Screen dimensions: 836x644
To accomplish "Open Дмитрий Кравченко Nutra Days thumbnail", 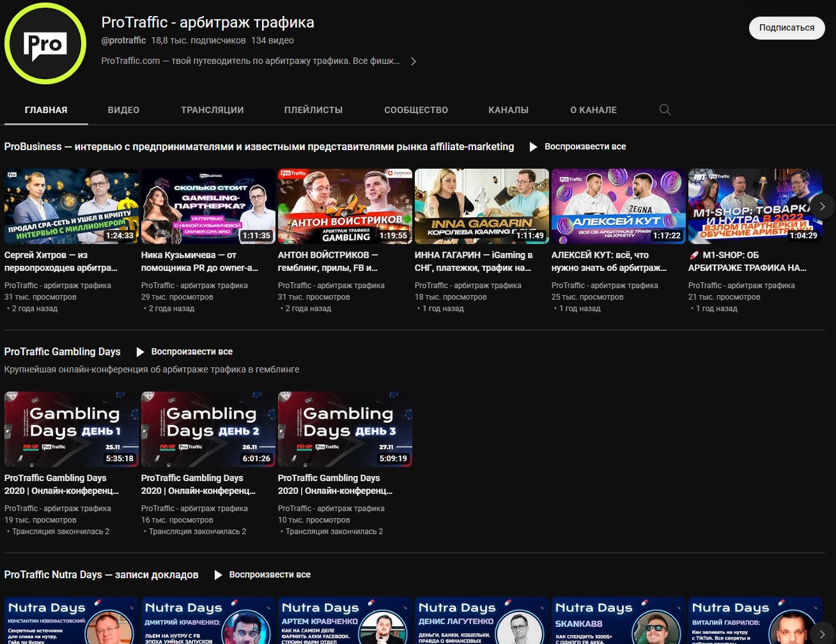I will click(x=208, y=620).
